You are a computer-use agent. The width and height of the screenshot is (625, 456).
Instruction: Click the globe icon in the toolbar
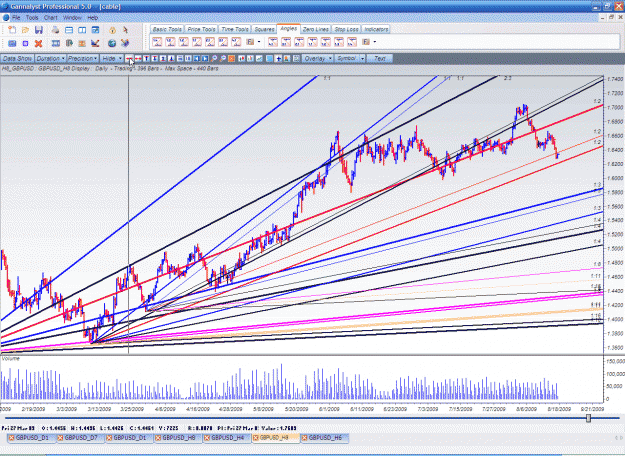[112, 43]
